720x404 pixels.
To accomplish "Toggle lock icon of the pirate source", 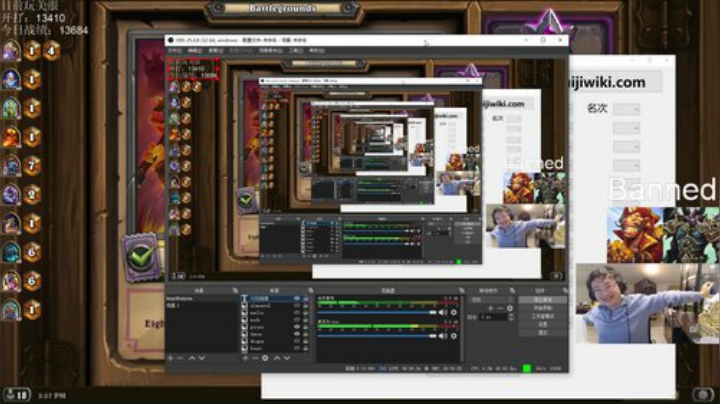I will [x=305, y=327].
